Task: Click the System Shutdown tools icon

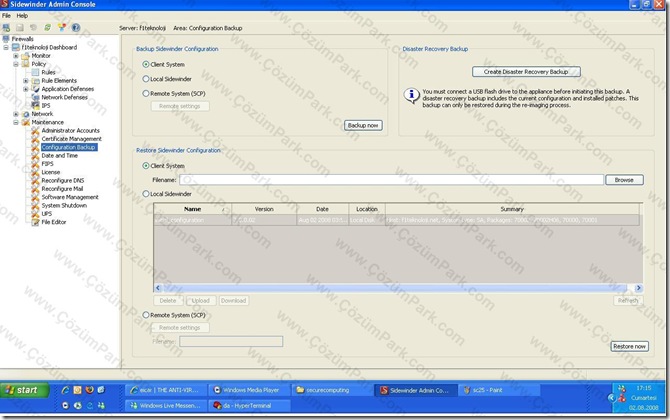Action: pyautogui.click(x=35, y=206)
